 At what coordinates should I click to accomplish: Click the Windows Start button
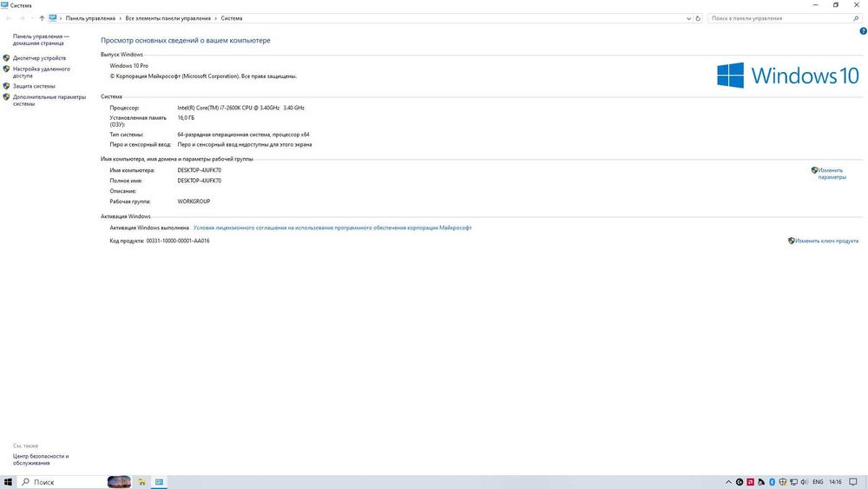[x=8, y=482]
